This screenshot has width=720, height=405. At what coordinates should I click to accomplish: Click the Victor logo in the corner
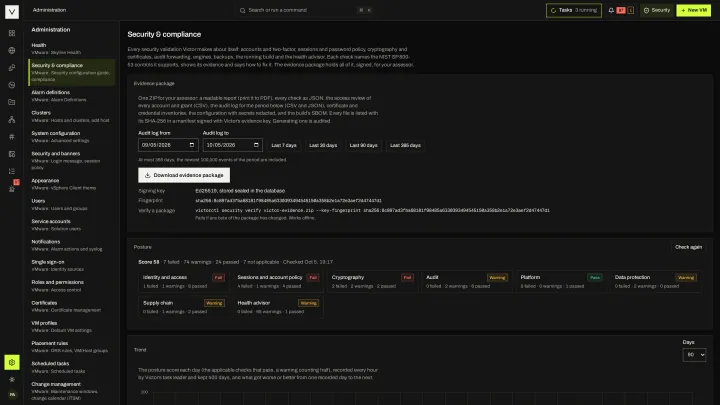click(x=12, y=11)
